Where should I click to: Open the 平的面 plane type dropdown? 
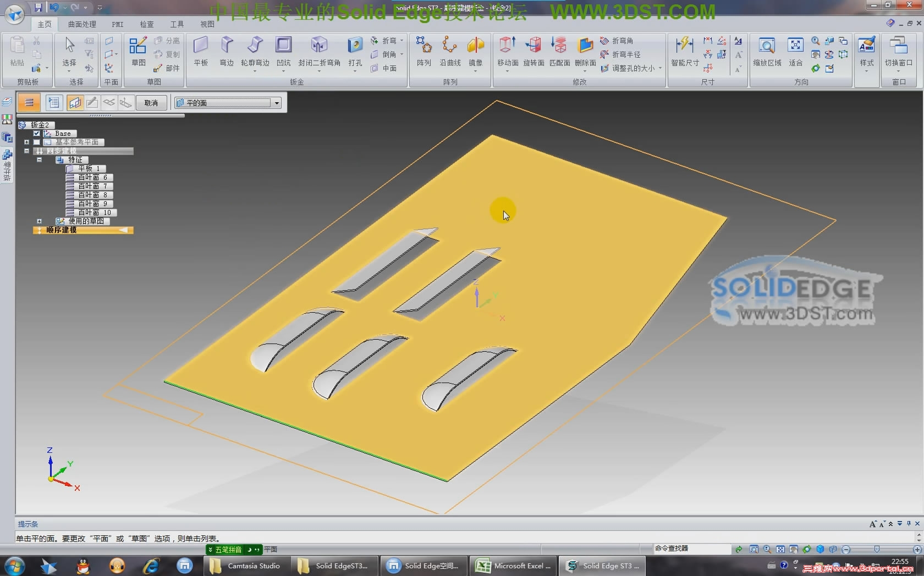[x=277, y=103]
